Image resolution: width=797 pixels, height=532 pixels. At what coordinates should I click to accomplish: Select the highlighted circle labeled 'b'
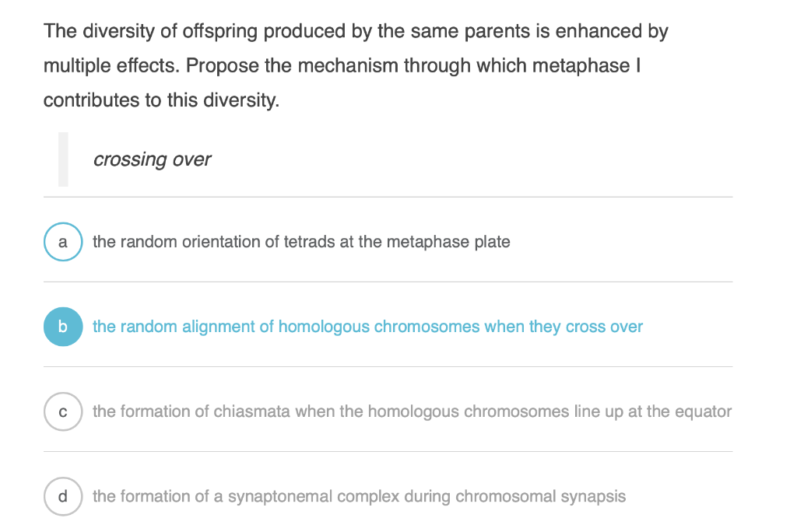pyautogui.click(x=63, y=327)
